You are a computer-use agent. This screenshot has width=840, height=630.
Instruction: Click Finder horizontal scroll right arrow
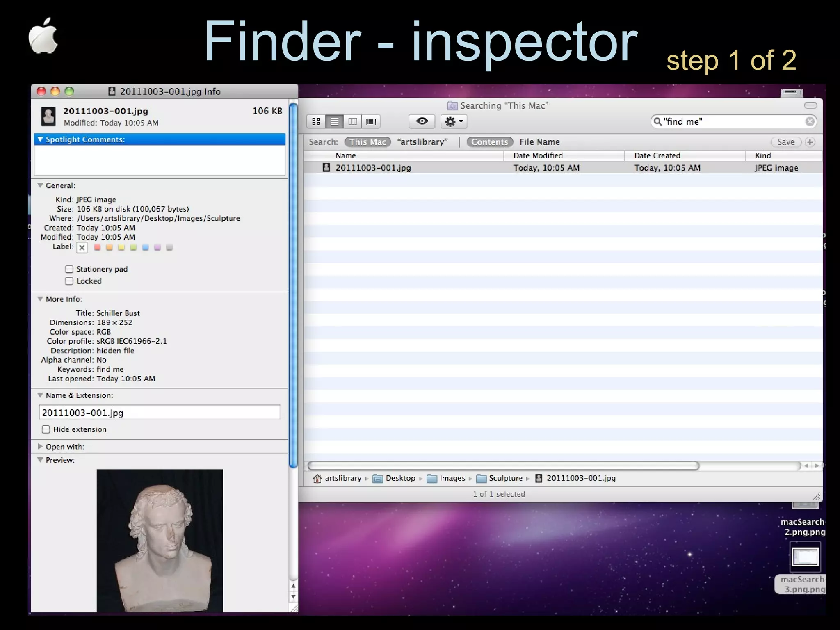[817, 466]
